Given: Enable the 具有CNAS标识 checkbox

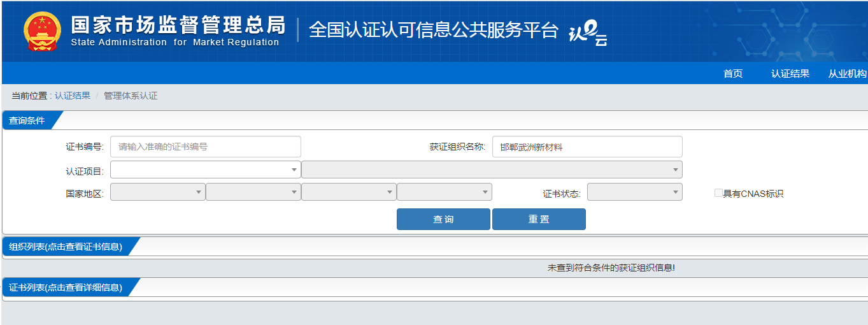Looking at the screenshot, I should point(718,193).
